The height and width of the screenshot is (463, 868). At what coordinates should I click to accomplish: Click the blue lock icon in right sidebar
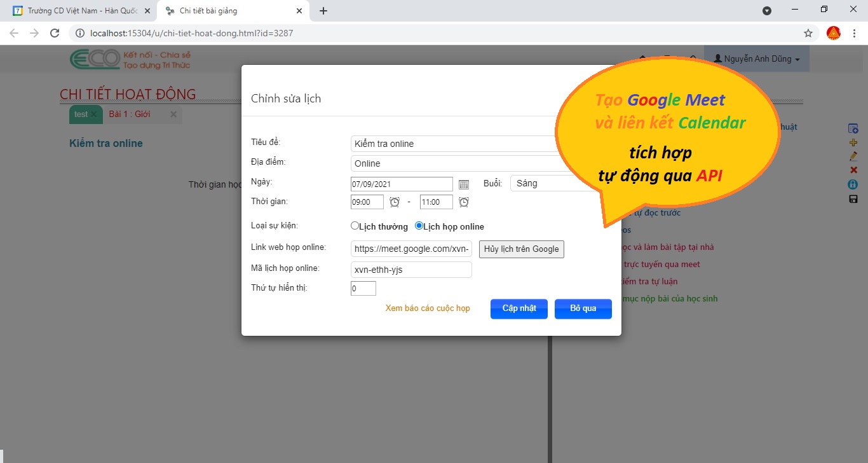click(853, 184)
